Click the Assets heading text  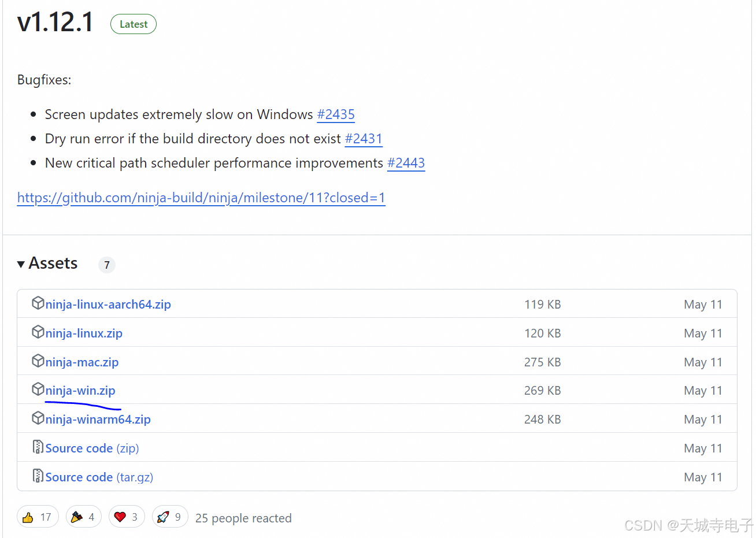(53, 264)
